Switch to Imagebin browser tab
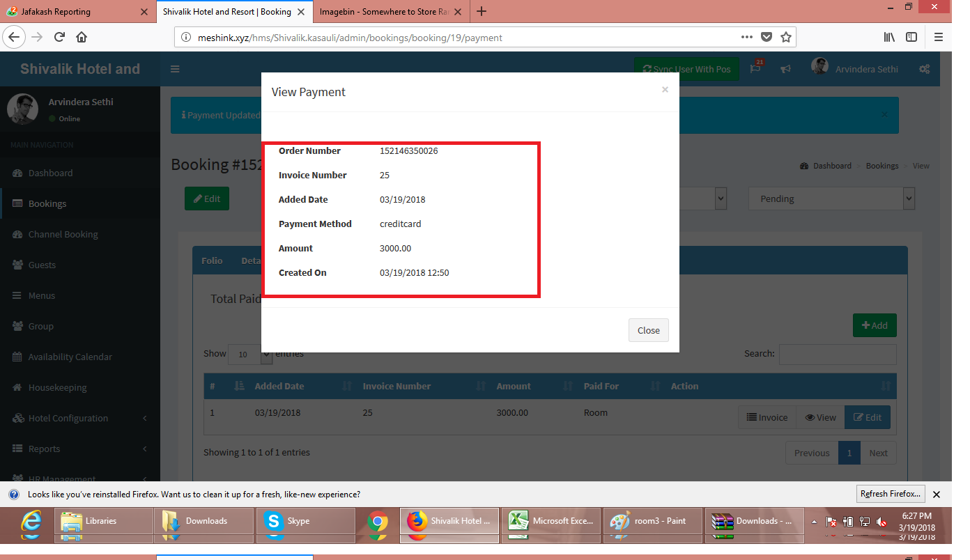970x560 pixels. (x=391, y=12)
